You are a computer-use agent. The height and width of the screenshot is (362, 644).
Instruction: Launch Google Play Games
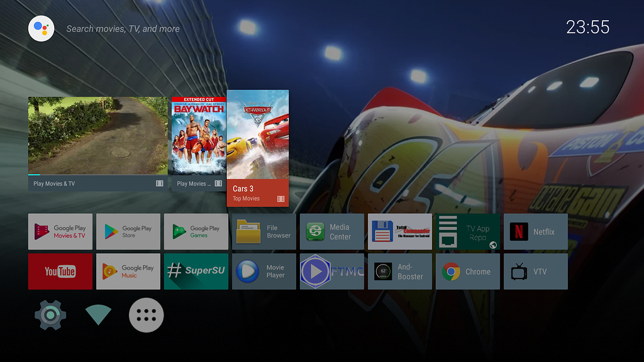tap(196, 231)
